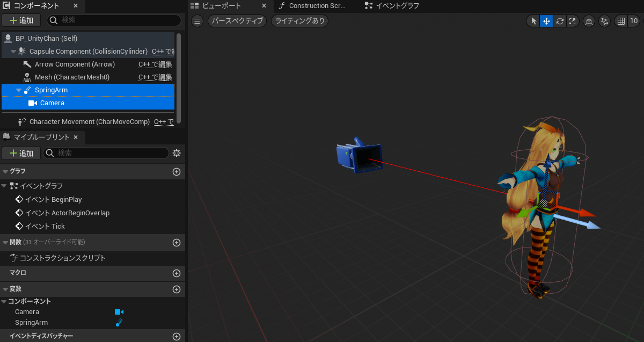Add dispatcher with イベントディスパッチャー plus icon
This screenshot has width=644, height=342.
pyautogui.click(x=176, y=337)
